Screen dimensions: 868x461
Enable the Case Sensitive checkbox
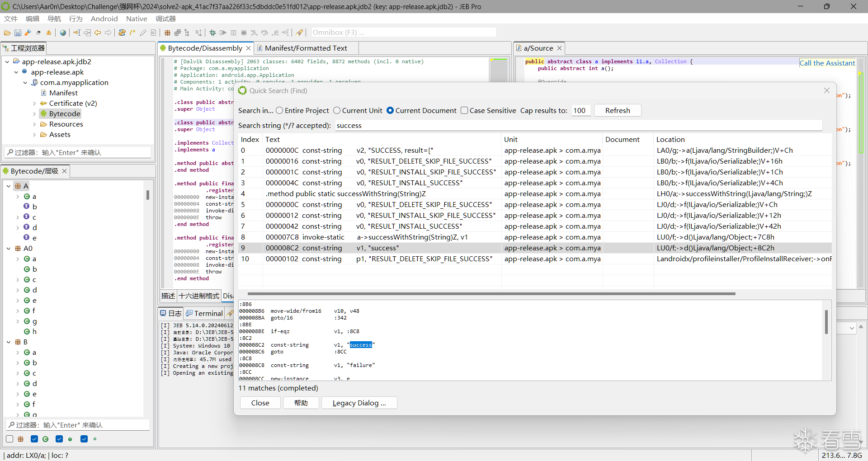(x=464, y=111)
